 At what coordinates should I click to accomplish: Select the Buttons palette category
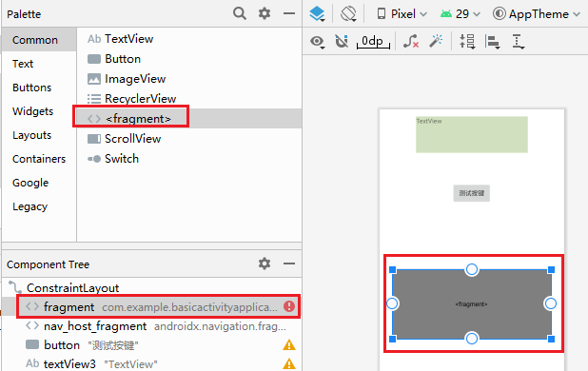pos(32,88)
